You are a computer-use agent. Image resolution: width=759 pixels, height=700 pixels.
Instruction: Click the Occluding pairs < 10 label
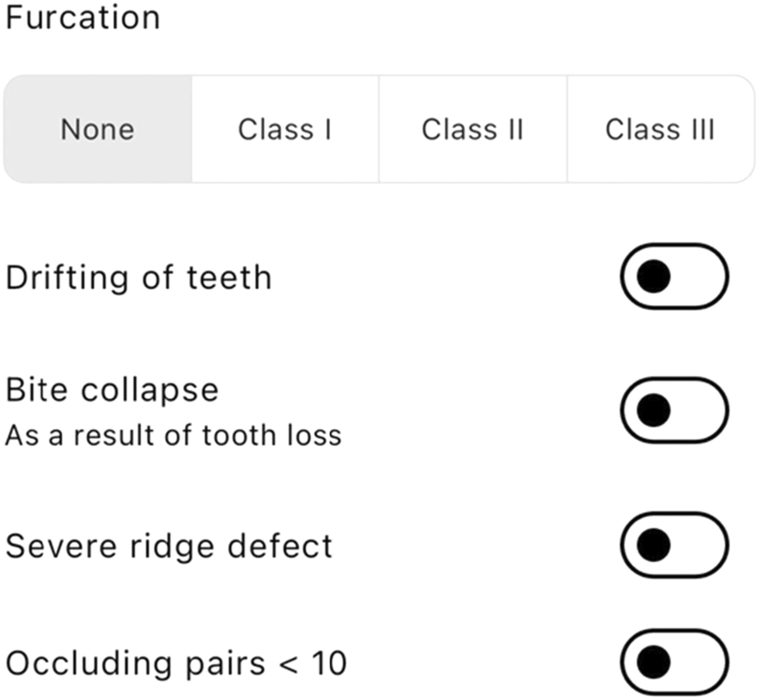click(176, 663)
